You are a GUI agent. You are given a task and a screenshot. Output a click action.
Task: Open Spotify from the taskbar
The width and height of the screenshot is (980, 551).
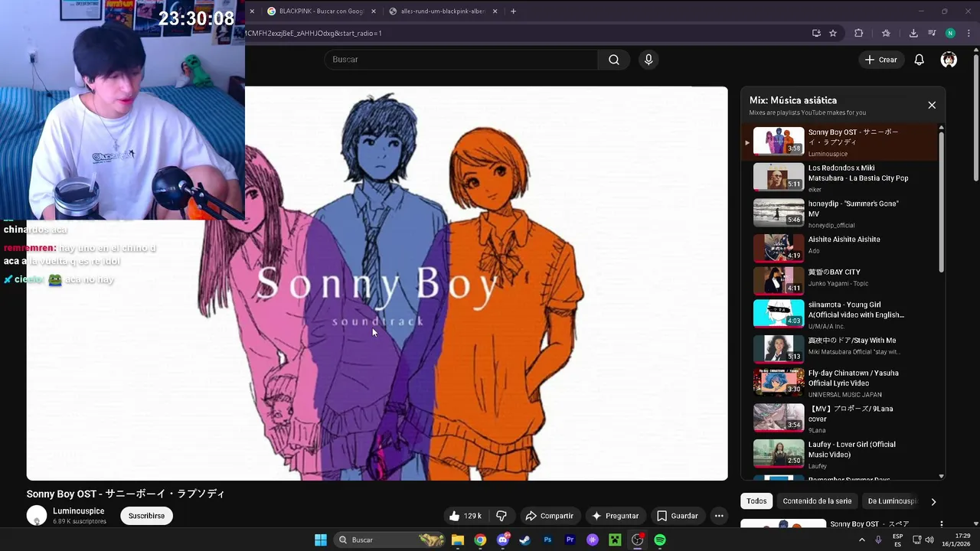tap(660, 540)
